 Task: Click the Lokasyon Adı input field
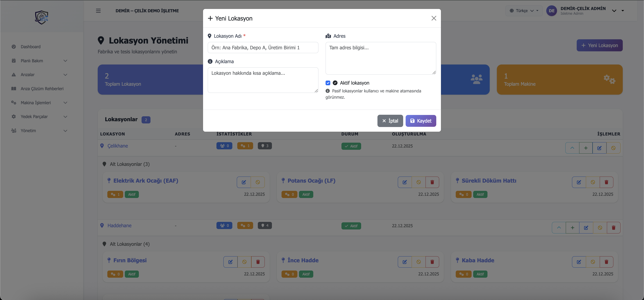click(x=263, y=48)
